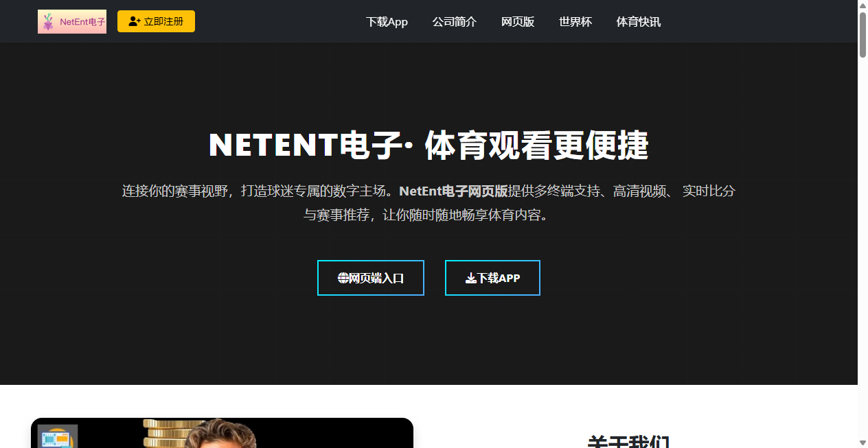
Task: Open the 世界杯 nav link
Action: [x=575, y=21]
